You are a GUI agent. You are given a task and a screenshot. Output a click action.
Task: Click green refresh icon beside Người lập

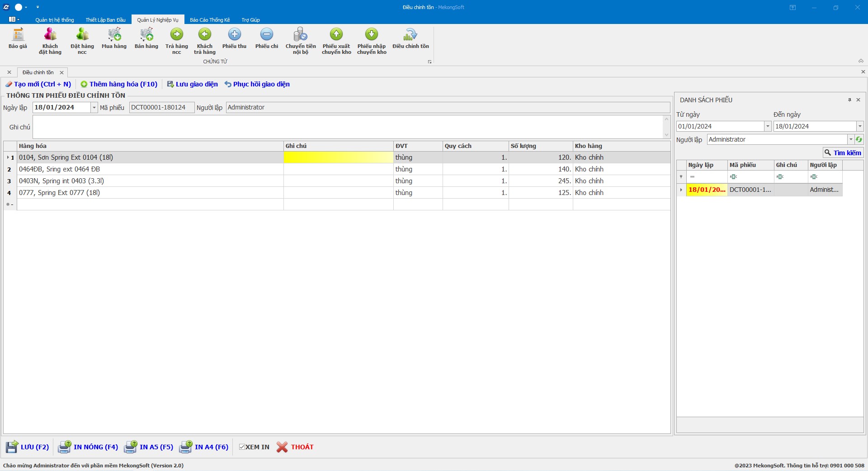pos(859,139)
